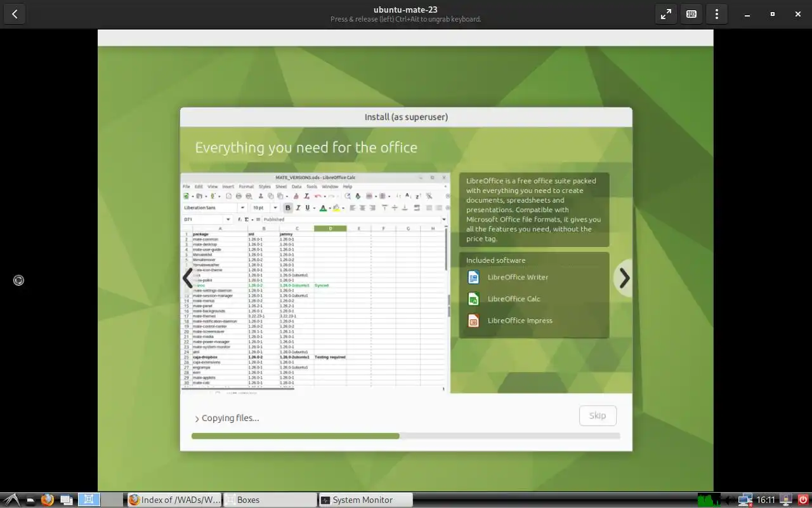Click the 'LibreOffice Impress' text label
This screenshot has width=812, height=508.
tap(520, 321)
